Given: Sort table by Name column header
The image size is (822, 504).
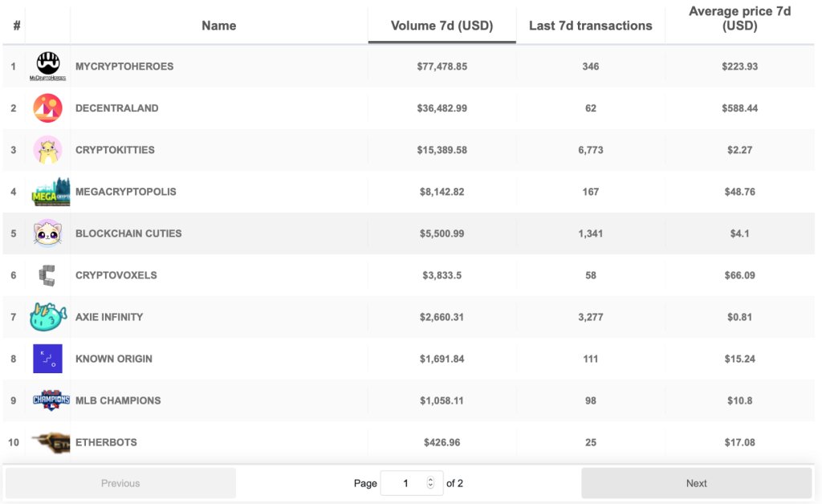Looking at the screenshot, I should pos(218,26).
